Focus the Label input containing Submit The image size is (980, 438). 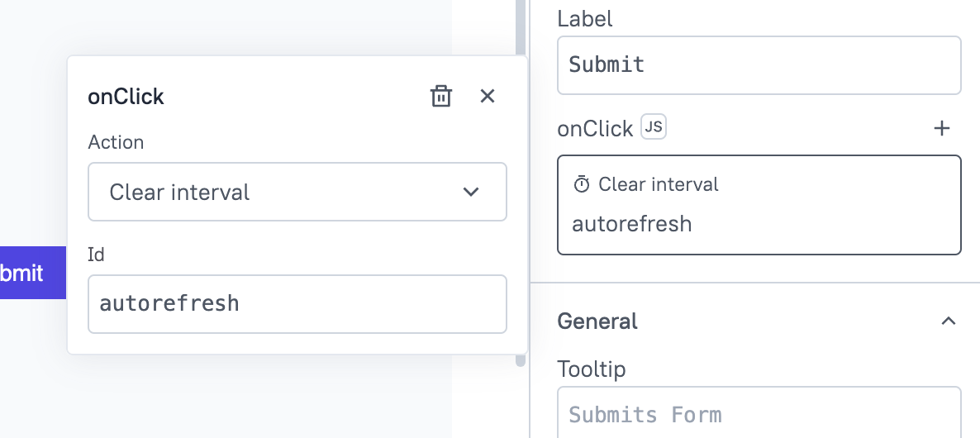(x=759, y=64)
